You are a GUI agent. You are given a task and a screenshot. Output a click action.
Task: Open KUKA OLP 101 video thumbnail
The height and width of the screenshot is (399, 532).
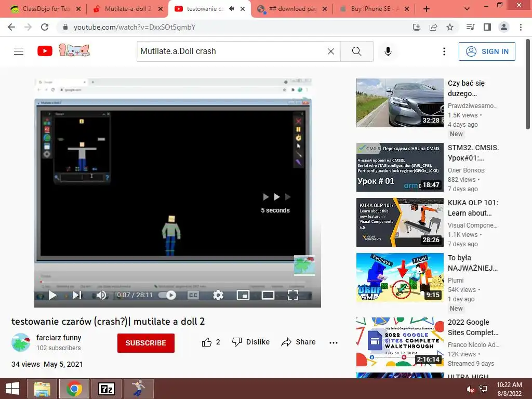pyautogui.click(x=400, y=222)
